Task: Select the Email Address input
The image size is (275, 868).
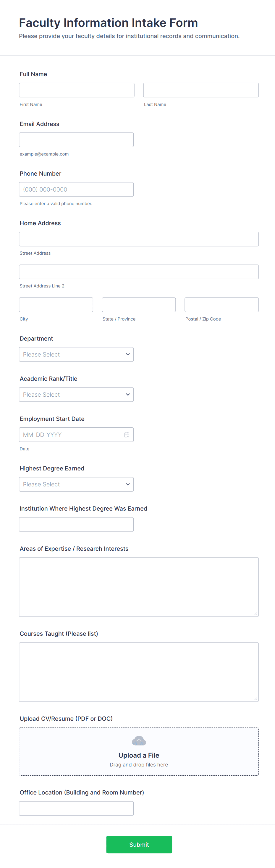Action: click(76, 140)
